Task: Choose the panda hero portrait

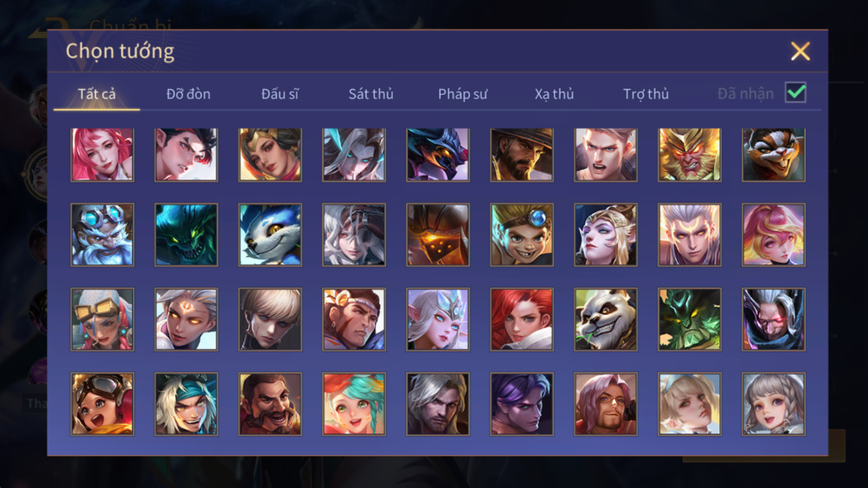Action: pos(606,319)
